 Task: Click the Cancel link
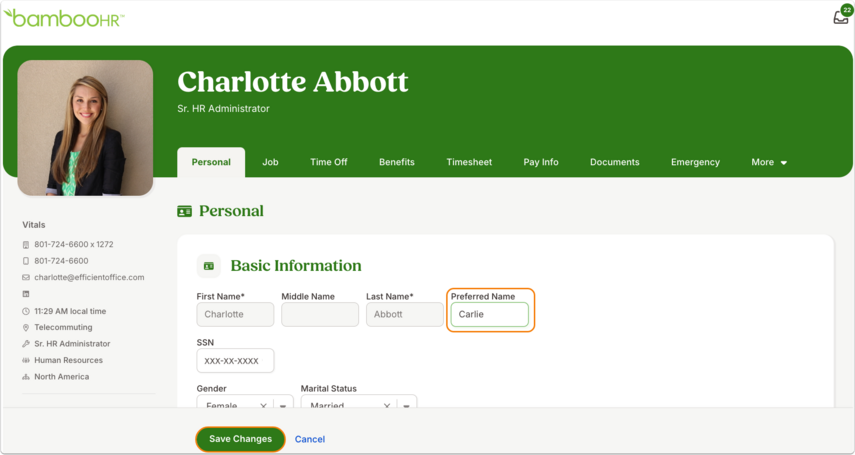coord(310,439)
